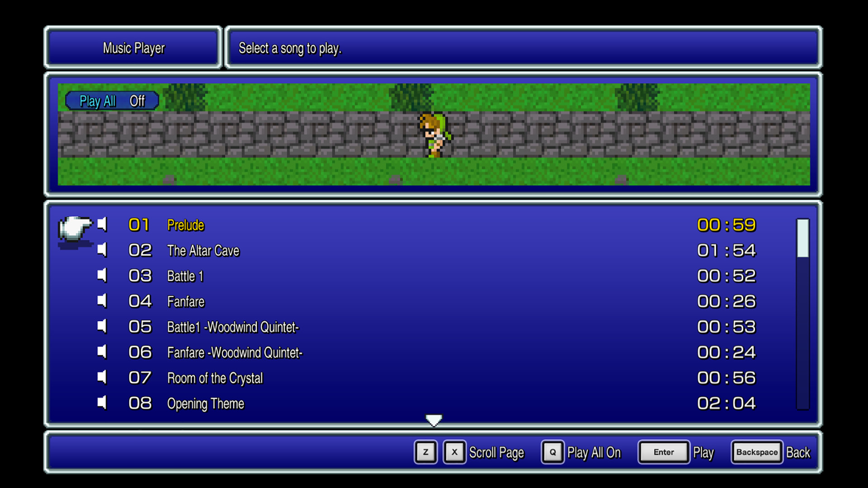Click the Scroll Page label
Image resolution: width=868 pixels, height=488 pixels.
[496, 453]
